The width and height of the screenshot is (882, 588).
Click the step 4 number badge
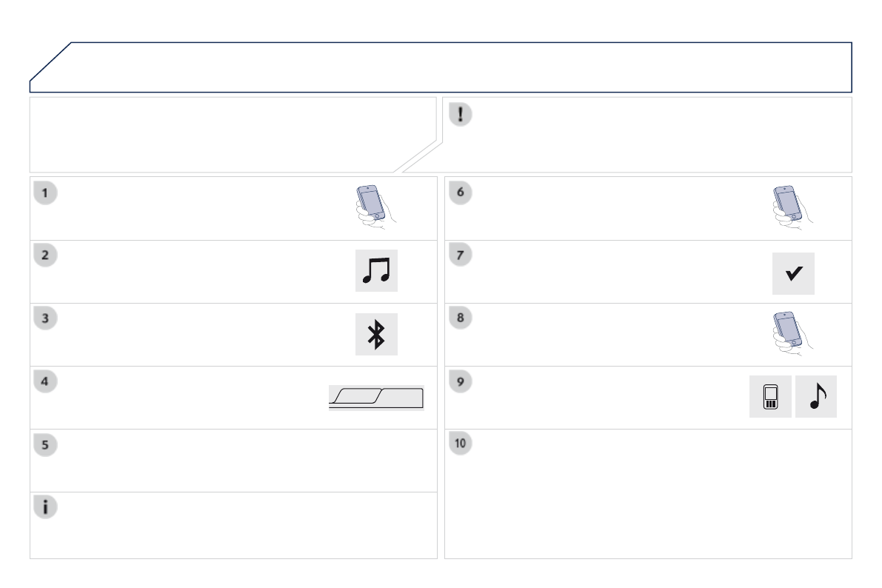[x=46, y=381]
